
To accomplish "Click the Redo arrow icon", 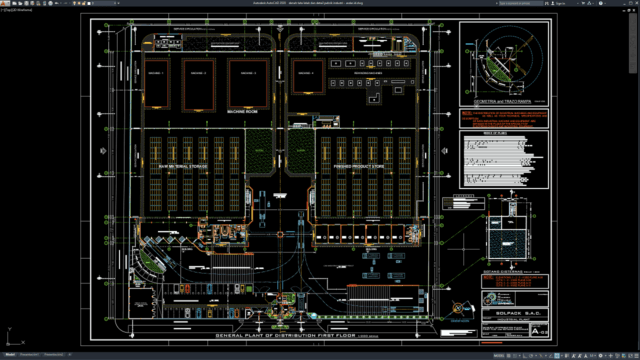I will point(66,3).
